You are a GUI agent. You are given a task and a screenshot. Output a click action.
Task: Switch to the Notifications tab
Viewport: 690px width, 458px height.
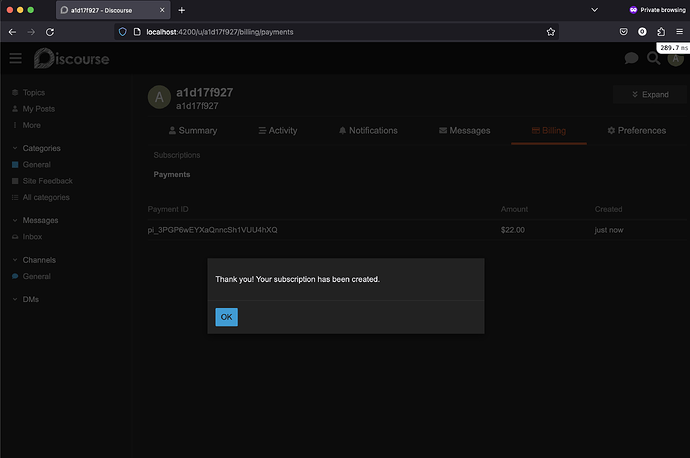click(x=368, y=131)
